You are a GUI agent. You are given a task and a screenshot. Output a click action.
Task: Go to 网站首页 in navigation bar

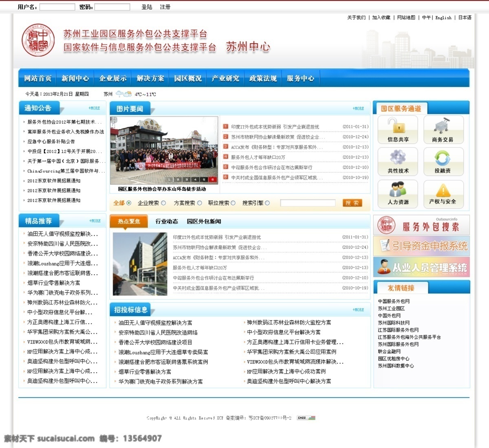point(37,78)
